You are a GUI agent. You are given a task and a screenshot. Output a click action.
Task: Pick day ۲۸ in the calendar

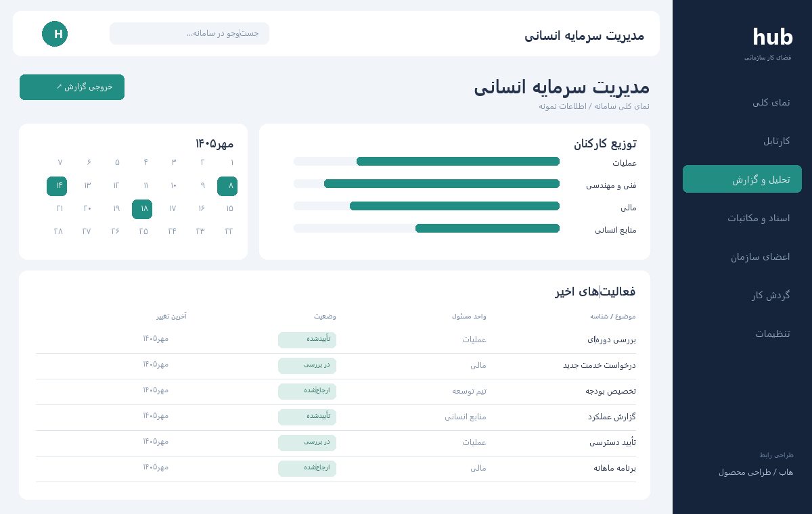58,231
